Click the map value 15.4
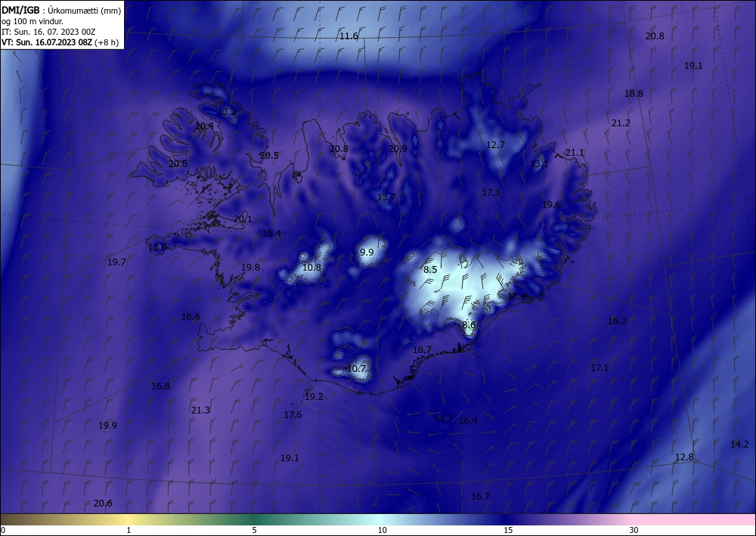Viewport: 756px width, 536px height. pyautogui.click(x=271, y=234)
